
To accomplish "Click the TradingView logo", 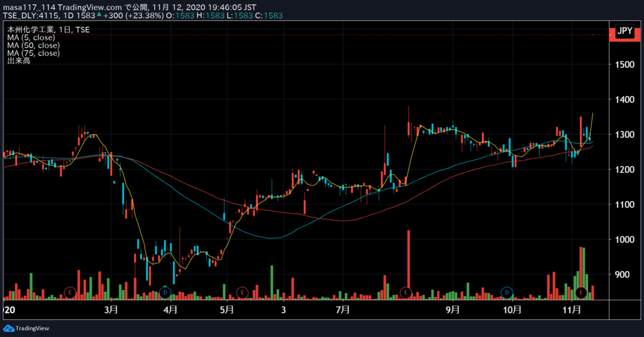I will point(26,328).
